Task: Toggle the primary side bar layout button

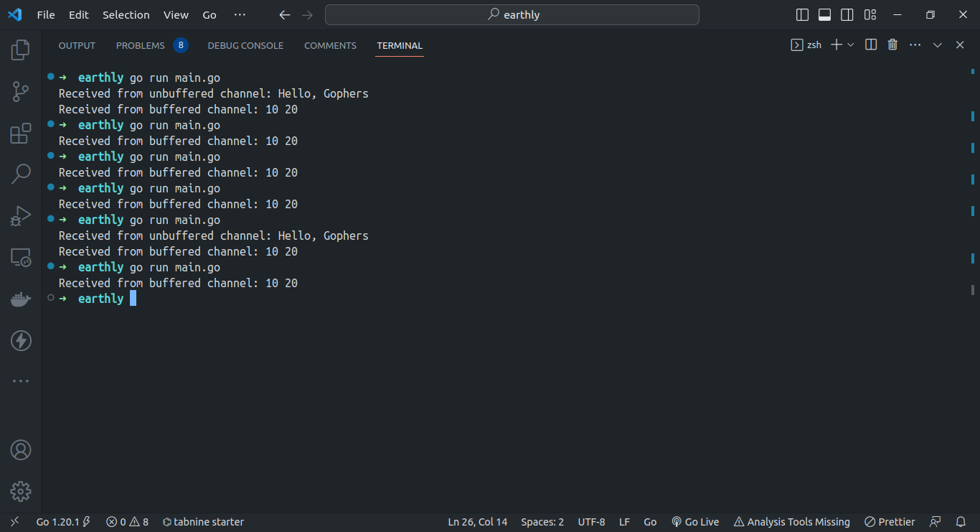Action: 803,15
